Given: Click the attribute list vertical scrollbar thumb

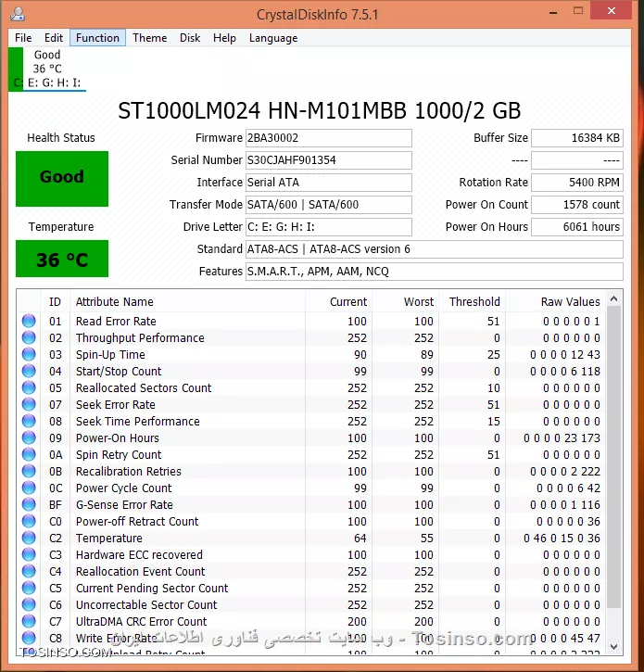Looking at the screenshot, I should coord(613,457).
